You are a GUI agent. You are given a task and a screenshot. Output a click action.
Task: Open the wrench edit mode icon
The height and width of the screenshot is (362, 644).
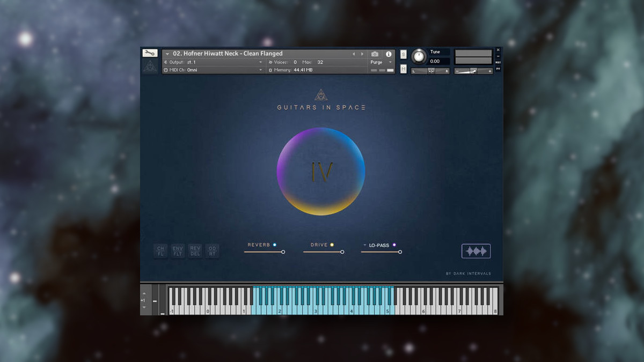pyautogui.click(x=150, y=53)
